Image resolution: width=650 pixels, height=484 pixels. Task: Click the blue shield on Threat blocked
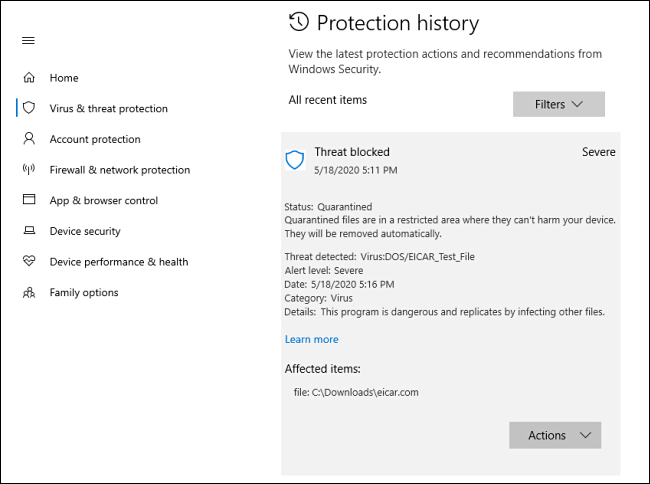tap(295, 160)
